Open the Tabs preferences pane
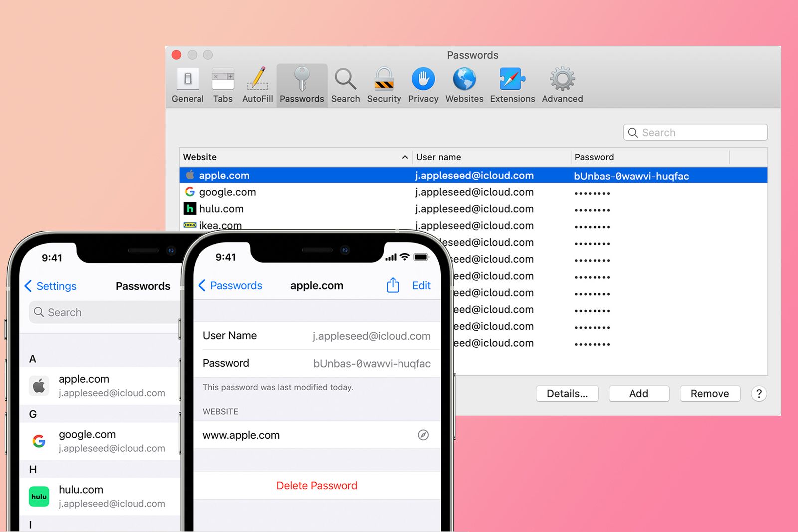The image size is (798, 532). point(223,85)
